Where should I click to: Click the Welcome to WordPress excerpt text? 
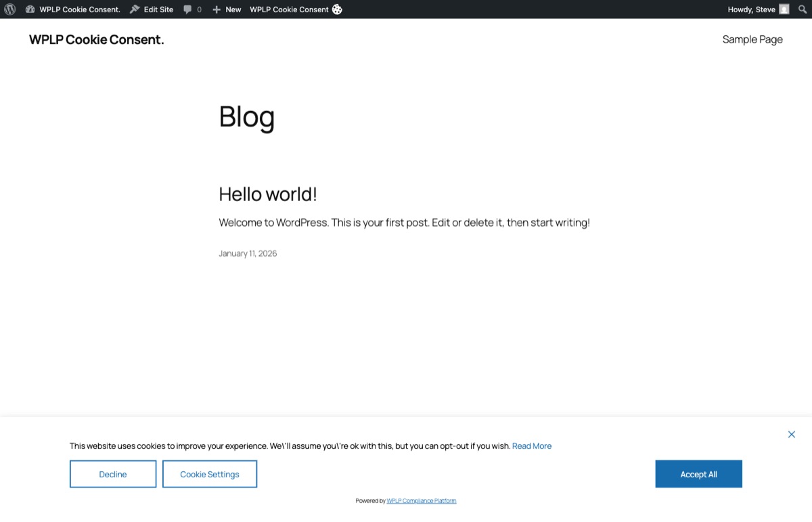coord(404,222)
